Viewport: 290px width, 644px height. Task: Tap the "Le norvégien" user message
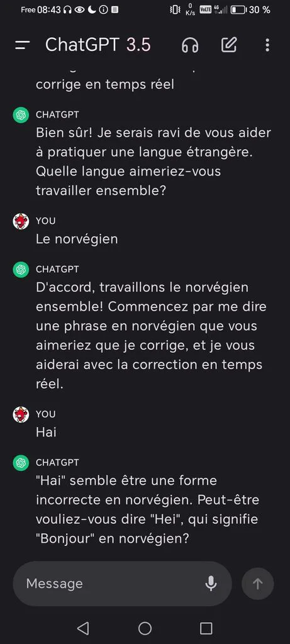pos(77,239)
